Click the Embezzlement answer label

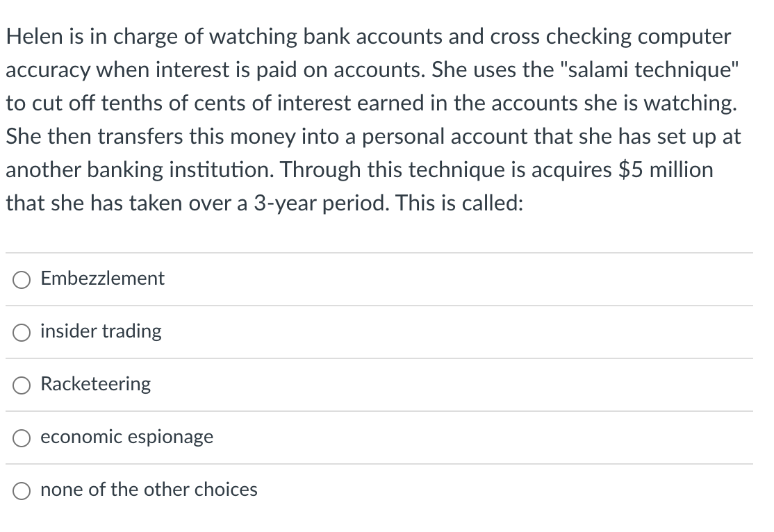[x=102, y=279]
